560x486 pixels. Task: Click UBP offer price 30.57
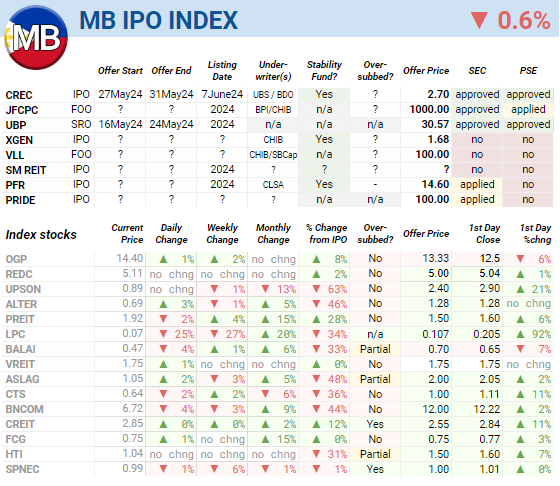click(x=435, y=124)
